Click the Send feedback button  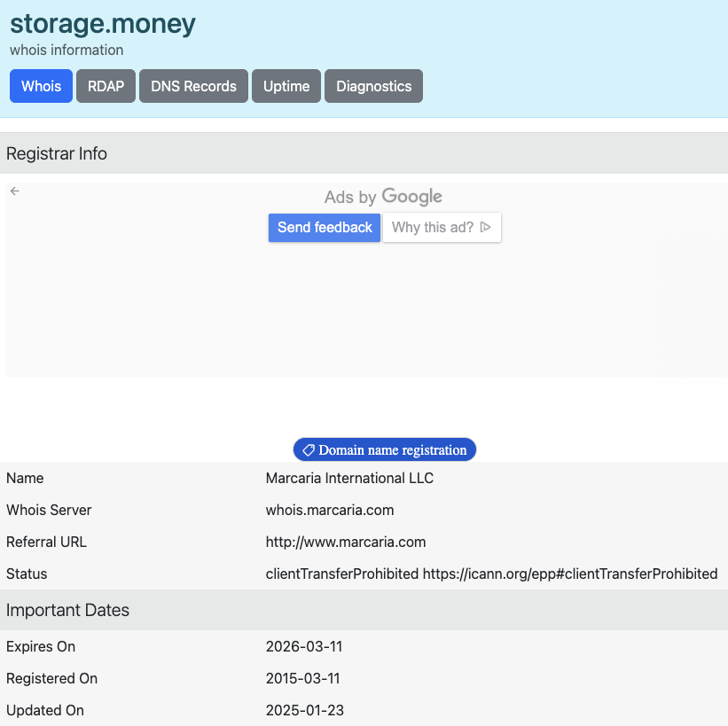325,228
